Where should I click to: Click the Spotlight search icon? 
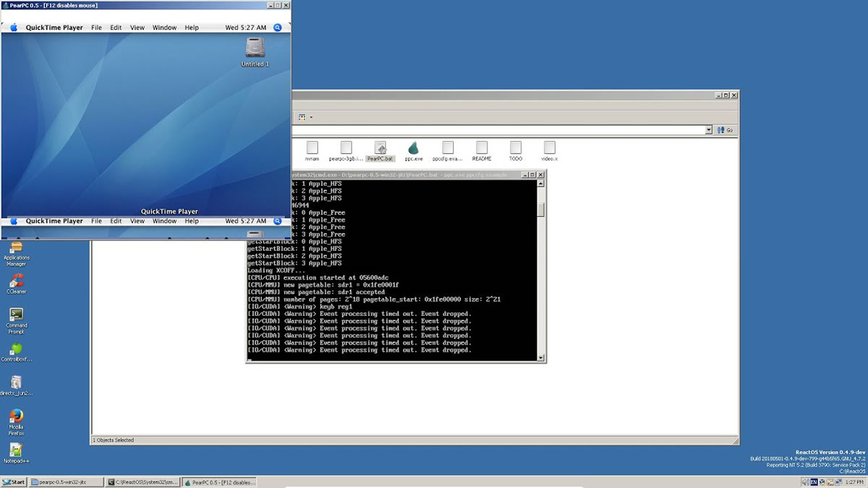(278, 27)
